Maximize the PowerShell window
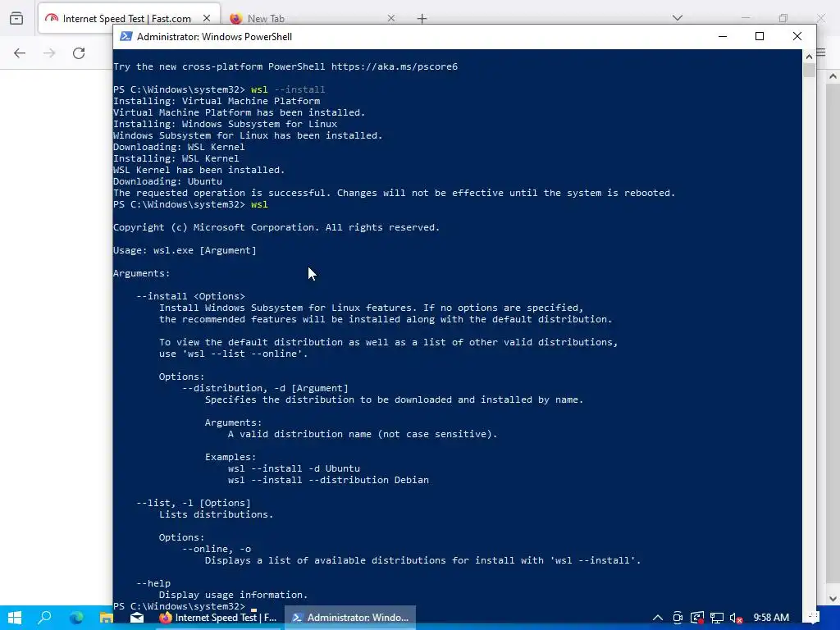This screenshot has height=630, width=840. 759,36
